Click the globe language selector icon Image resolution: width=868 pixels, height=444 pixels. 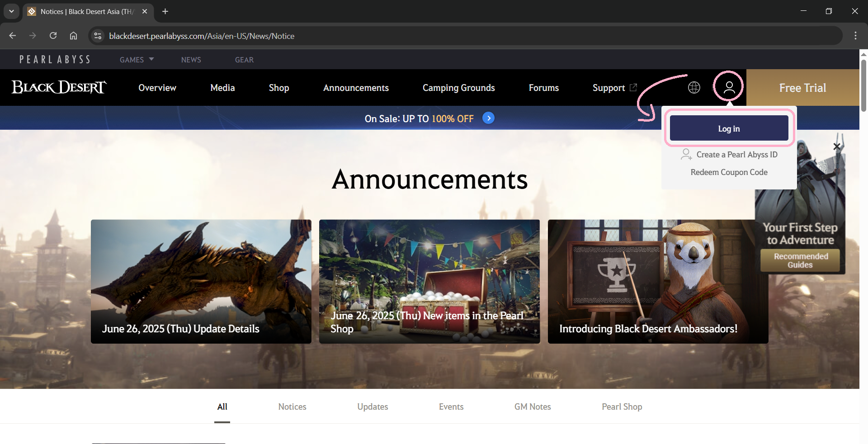click(694, 87)
